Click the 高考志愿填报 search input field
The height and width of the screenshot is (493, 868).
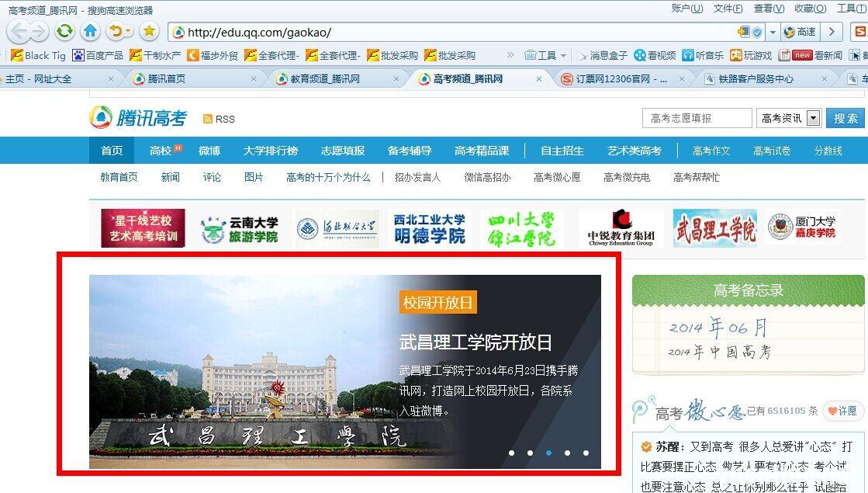click(697, 118)
